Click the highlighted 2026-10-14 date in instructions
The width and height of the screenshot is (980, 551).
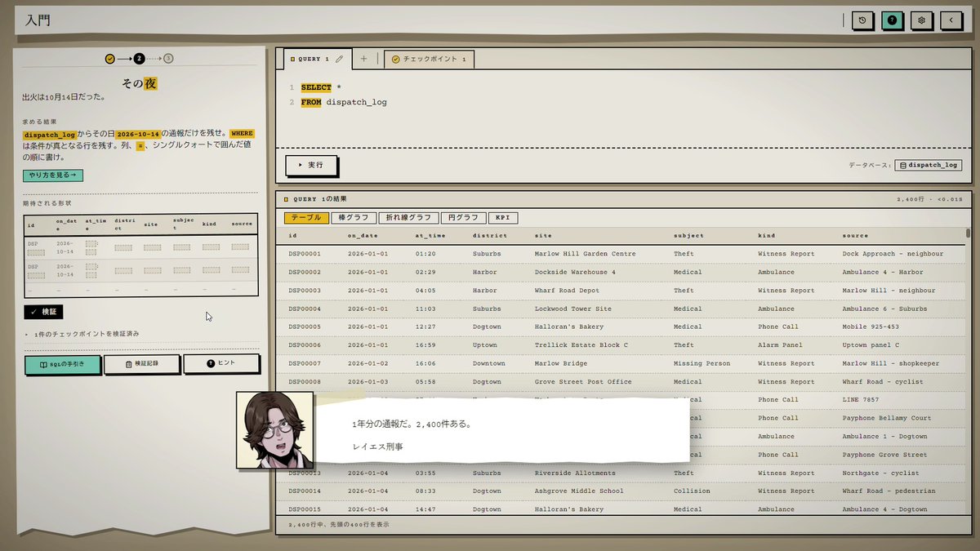(x=137, y=134)
